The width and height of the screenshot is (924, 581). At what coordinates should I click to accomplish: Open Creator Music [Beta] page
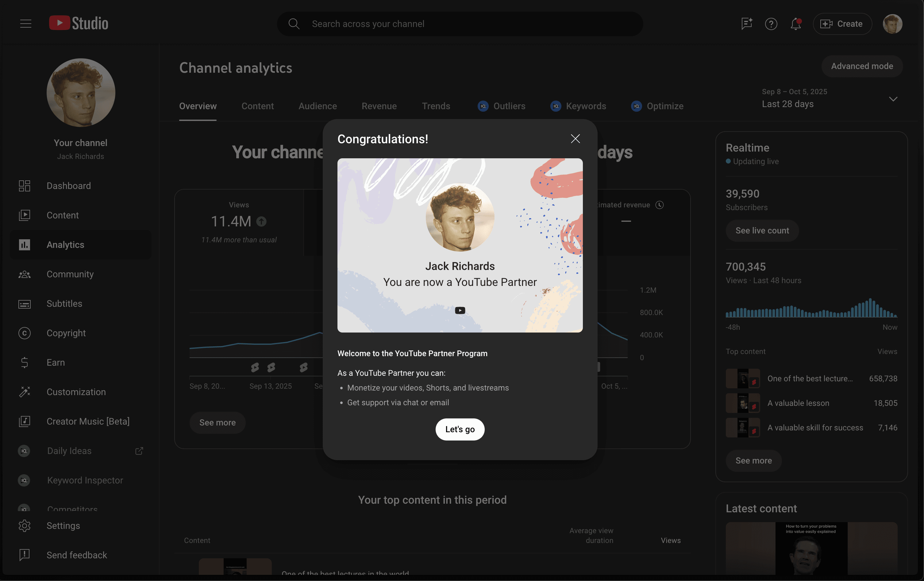pos(88,421)
